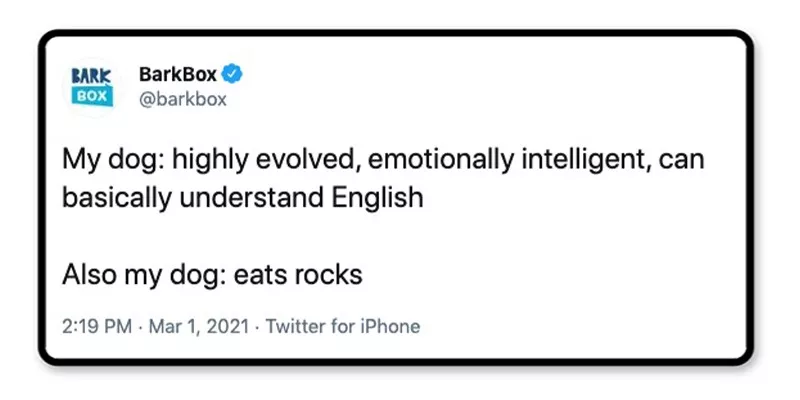Click the word 'rocks' in the tweet

tap(328, 276)
